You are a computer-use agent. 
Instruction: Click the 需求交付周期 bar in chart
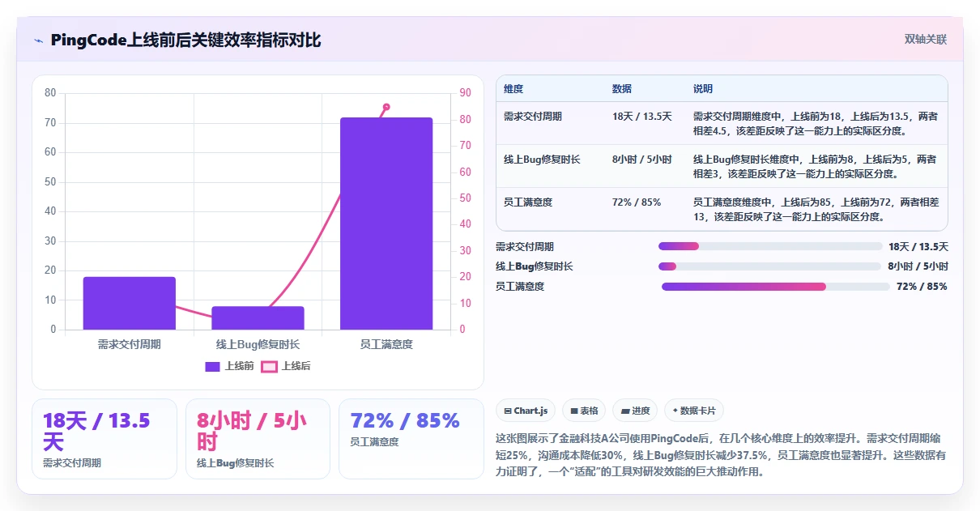[x=130, y=303]
